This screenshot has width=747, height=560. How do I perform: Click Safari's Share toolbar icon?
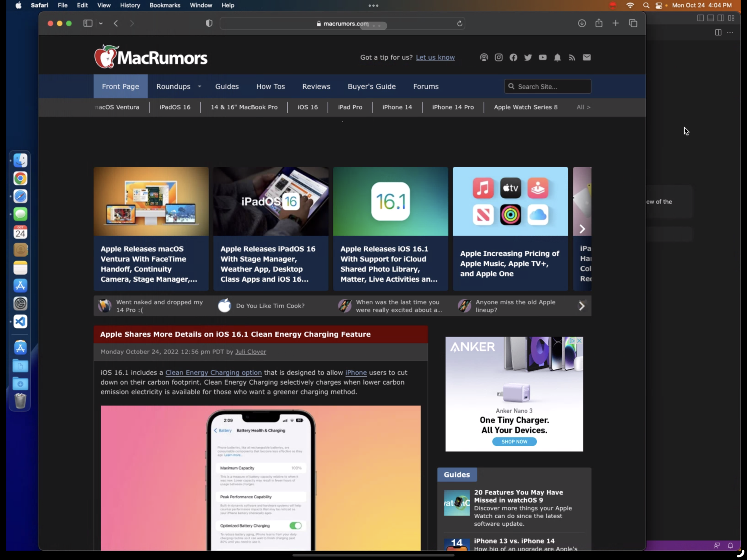(599, 23)
